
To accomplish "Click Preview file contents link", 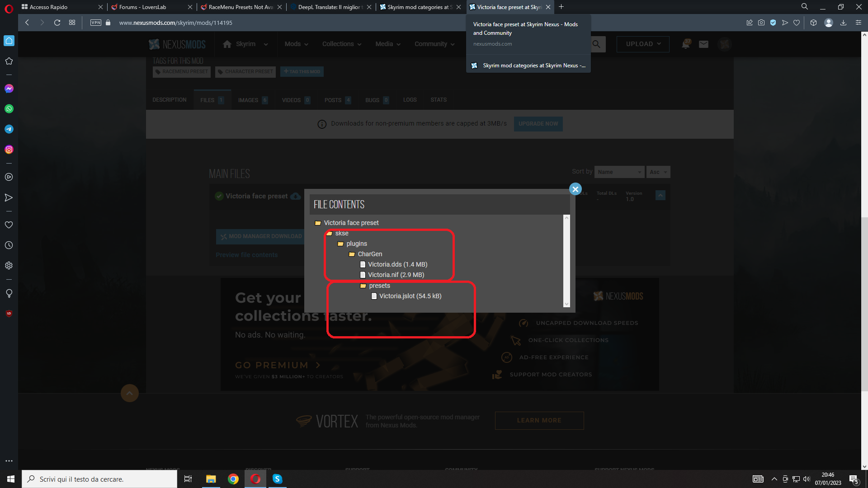I will pyautogui.click(x=246, y=255).
